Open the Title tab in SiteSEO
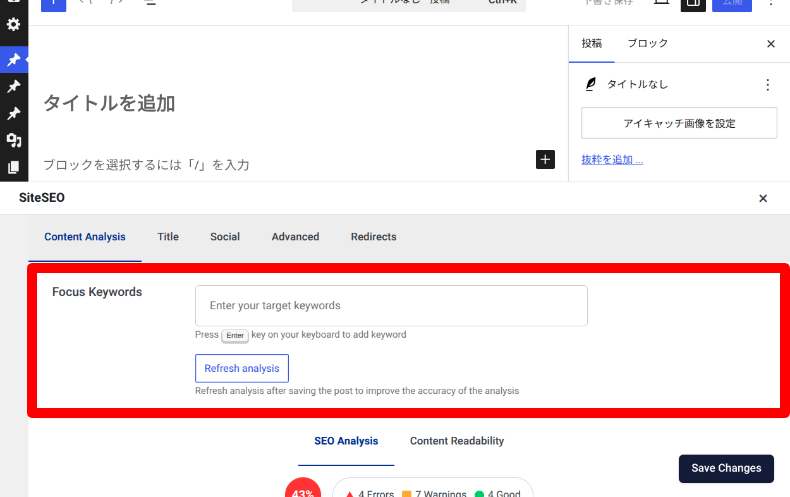This screenshot has width=790, height=497. coord(168,237)
